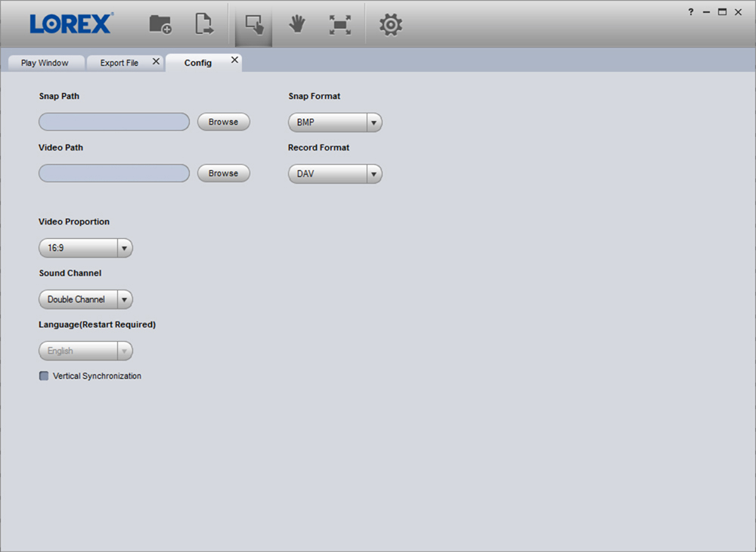756x552 pixels.
Task: Switch to the Play Window tab
Action: click(45, 64)
